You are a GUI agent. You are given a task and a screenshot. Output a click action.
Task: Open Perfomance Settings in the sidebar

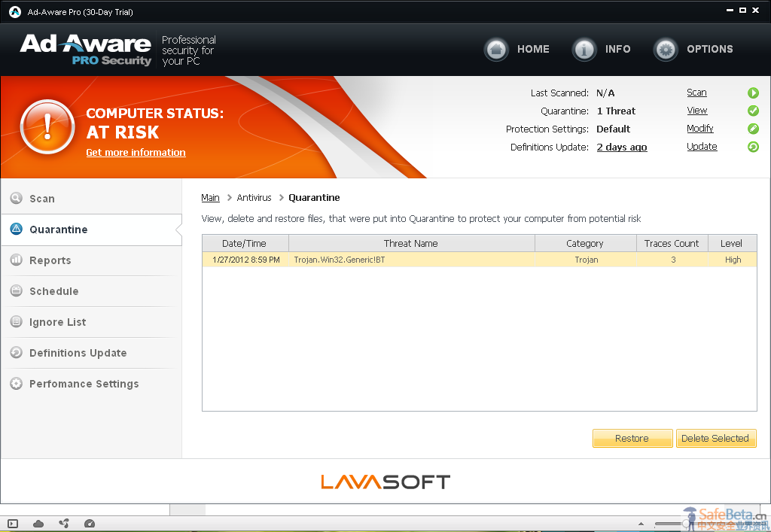(91, 384)
